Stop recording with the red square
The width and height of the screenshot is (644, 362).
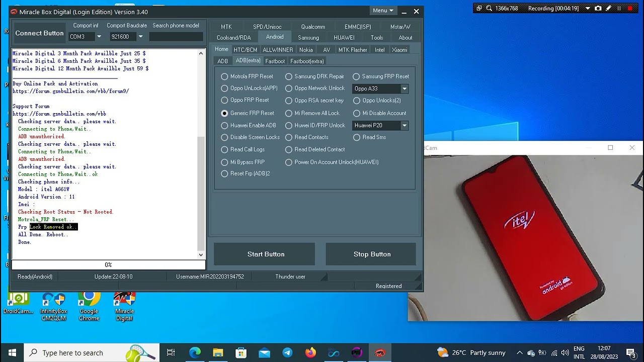pyautogui.click(x=630, y=9)
